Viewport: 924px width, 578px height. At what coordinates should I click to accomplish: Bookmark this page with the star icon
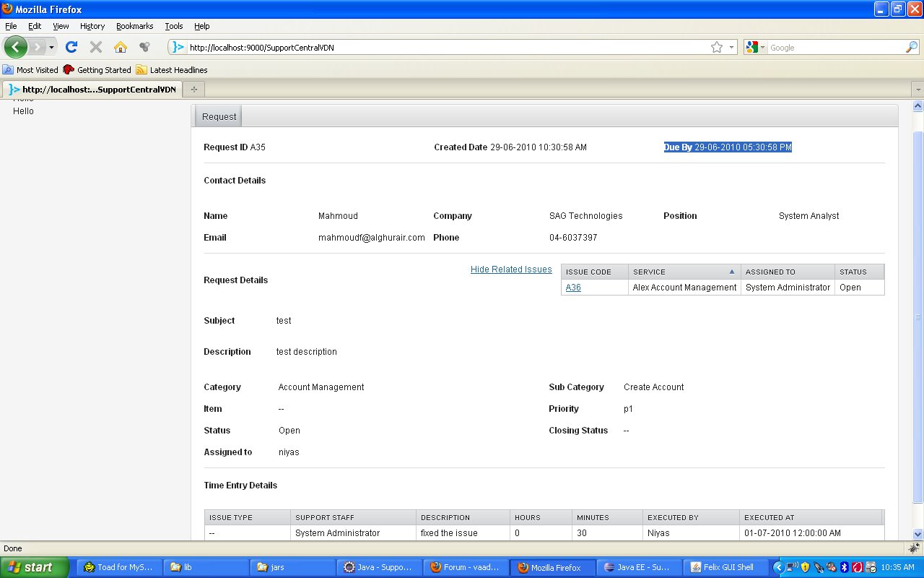(716, 47)
